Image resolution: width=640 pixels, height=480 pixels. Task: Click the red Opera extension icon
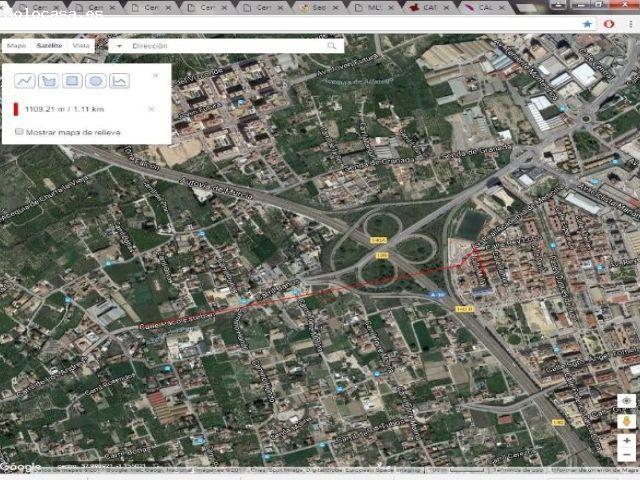pyautogui.click(x=609, y=24)
